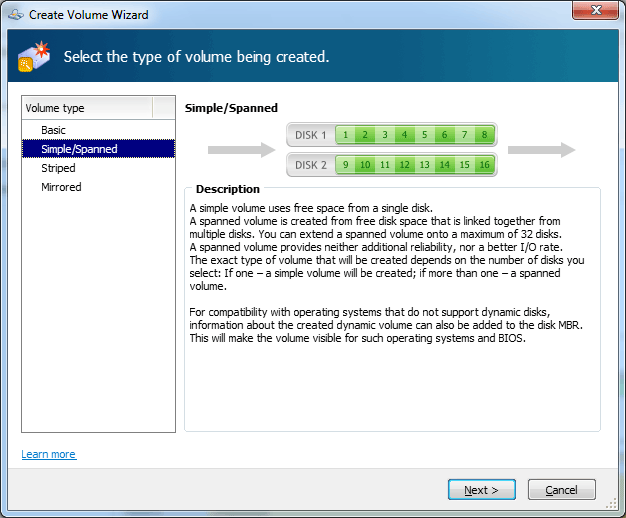The width and height of the screenshot is (626, 518).
Task: Select the Simple/Spanned volume type
Action: click(99, 149)
